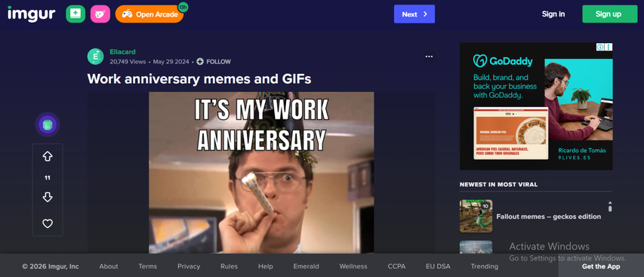Screen dimensions: 644x277
Task: Click the work anniversary meme image
Action: pos(261,172)
